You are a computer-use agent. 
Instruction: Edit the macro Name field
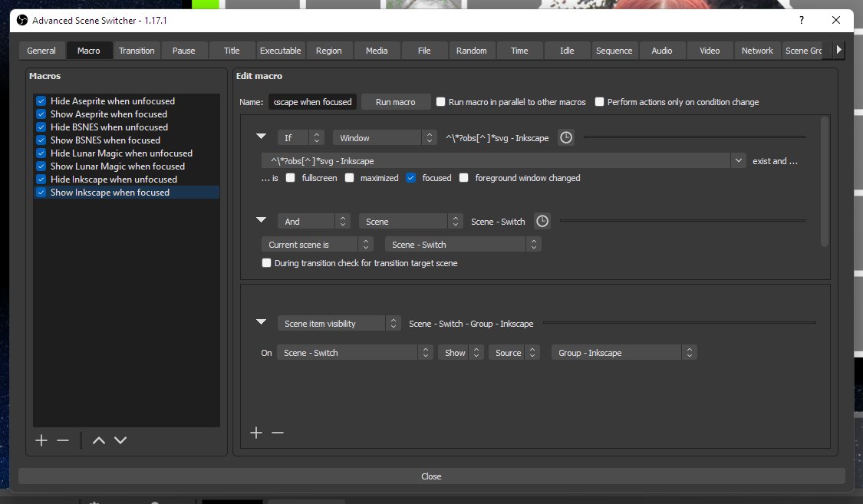(x=313, y=102)
